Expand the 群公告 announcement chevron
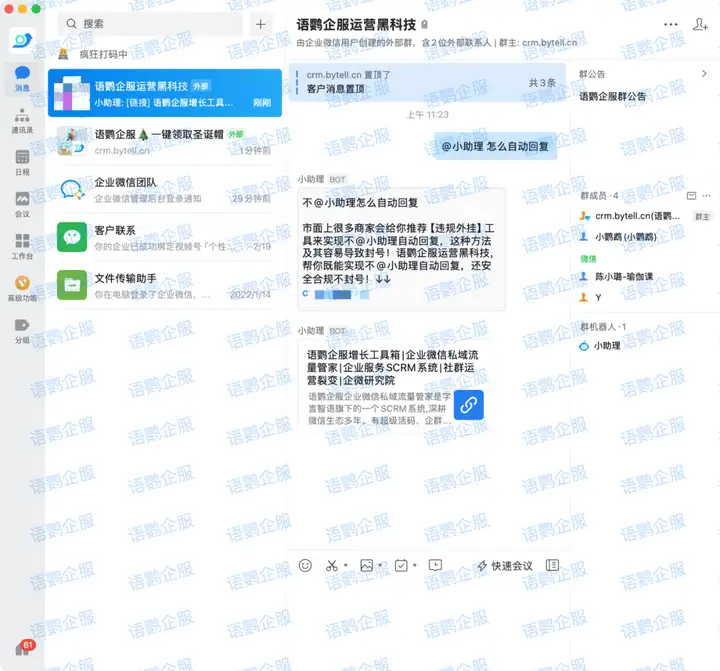The width and height of the screenshot is (720, 671). coord(704,74)
